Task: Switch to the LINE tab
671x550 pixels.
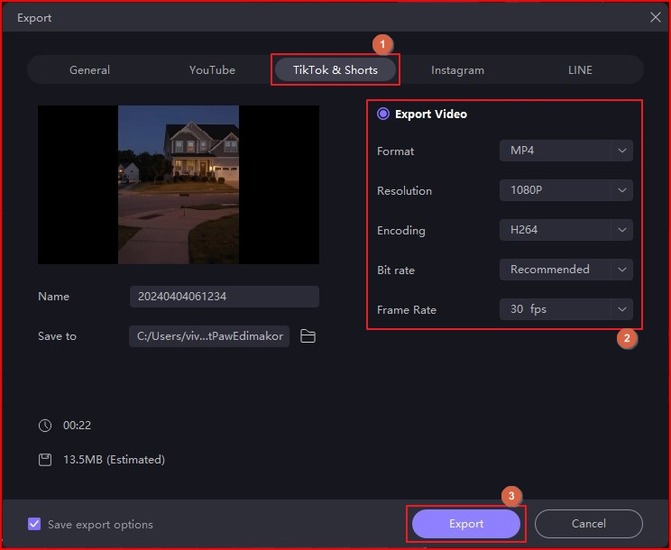Action: point(580,70)
